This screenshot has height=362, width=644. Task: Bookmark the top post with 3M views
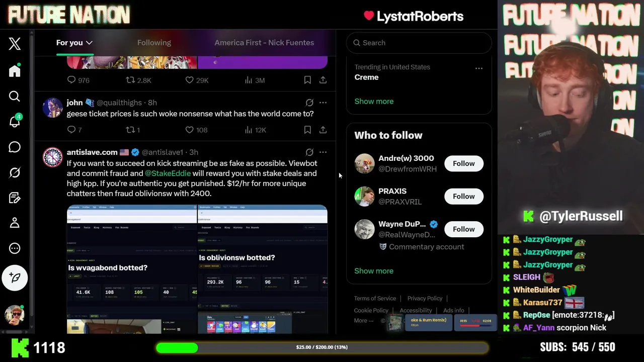(x=307, y=80)
